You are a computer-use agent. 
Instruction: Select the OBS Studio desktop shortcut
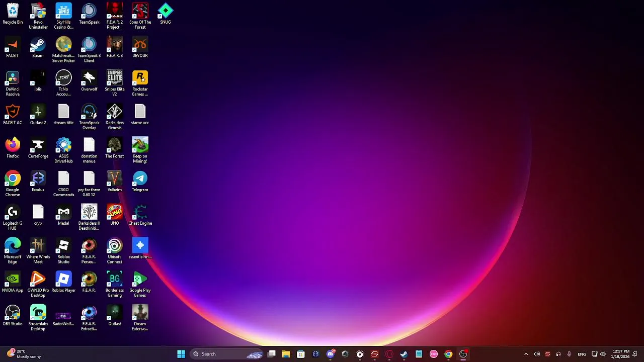[13, 316]
